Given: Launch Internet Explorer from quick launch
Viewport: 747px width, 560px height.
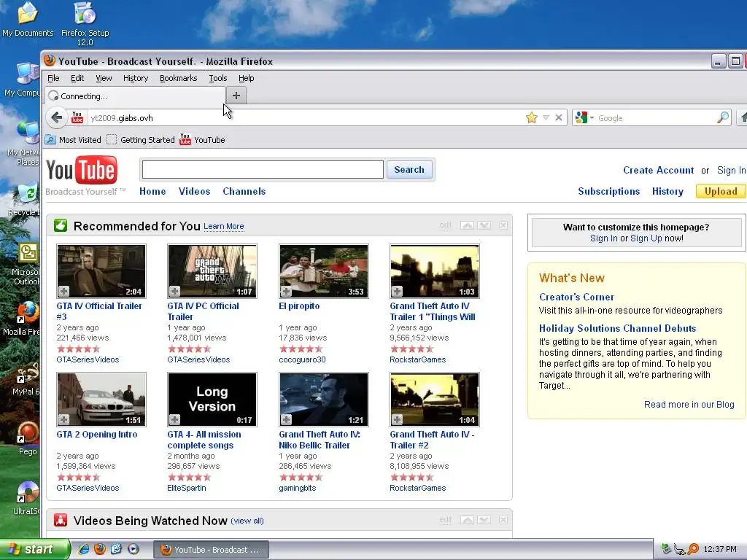Looking at the screenshot, I should click(83, 549).
